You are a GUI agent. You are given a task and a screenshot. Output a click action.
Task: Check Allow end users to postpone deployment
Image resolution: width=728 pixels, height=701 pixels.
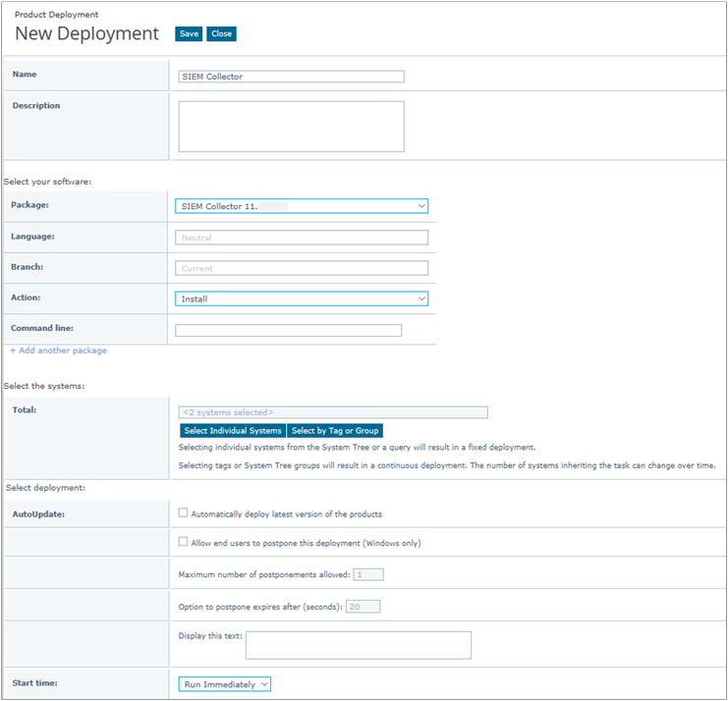(x=183, y=541)
